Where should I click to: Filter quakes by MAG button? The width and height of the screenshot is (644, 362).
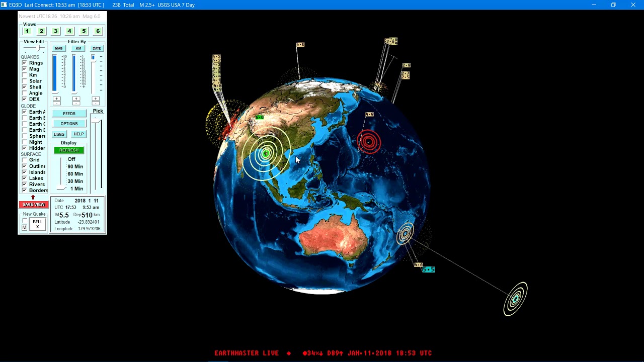pyautogui.click(x=58, y=48)
